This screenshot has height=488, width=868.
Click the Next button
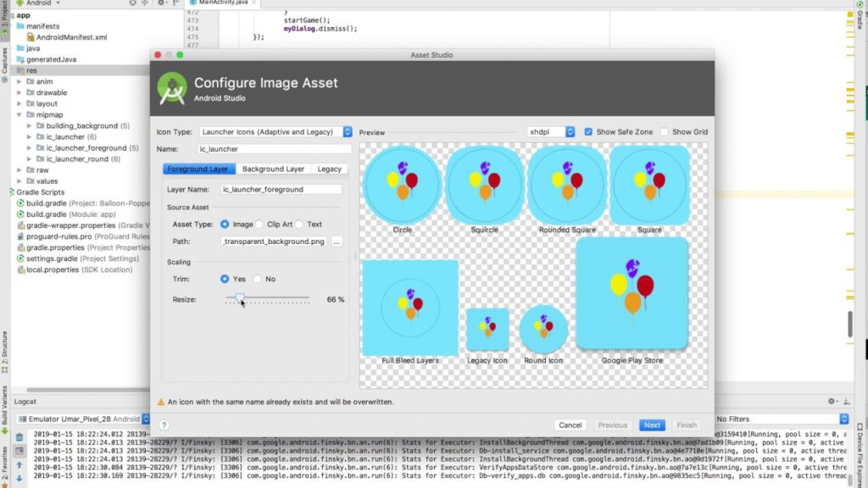click(x=652, y=425)
